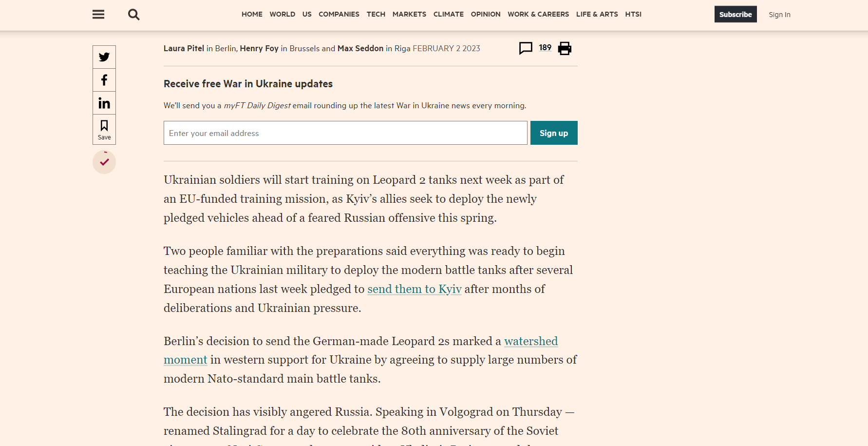Open the search magnifier icon
The image size is (868, 446).
133,15
